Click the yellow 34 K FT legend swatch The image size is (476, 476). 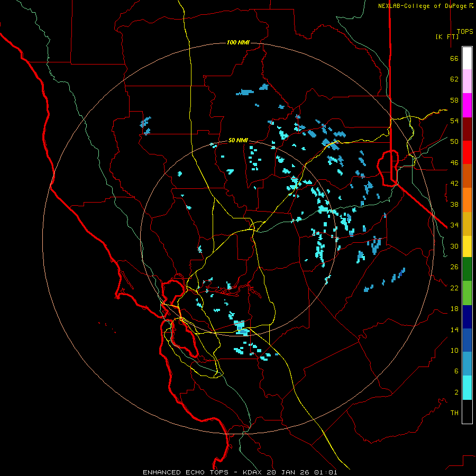pyautogui.click(x=467, y=246)
